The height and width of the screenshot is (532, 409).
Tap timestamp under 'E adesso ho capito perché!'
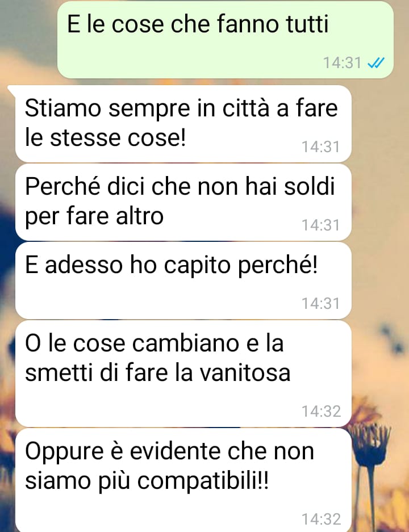(321, 303)
